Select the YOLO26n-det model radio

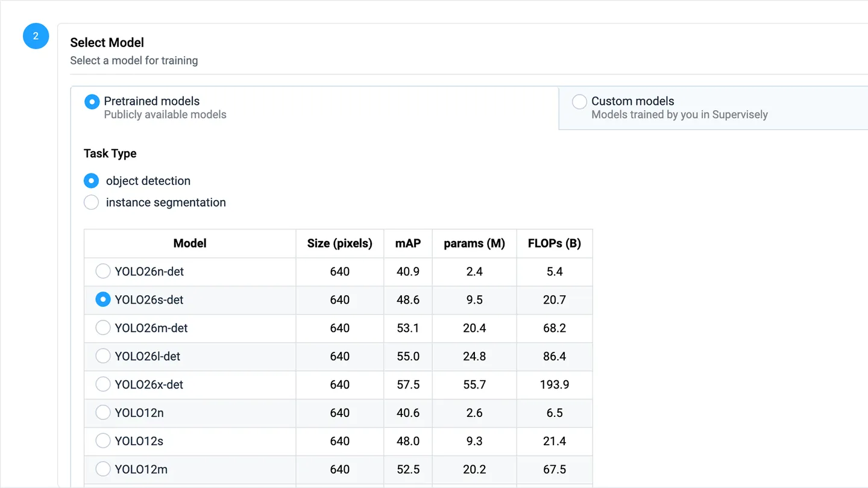point(103,272)
